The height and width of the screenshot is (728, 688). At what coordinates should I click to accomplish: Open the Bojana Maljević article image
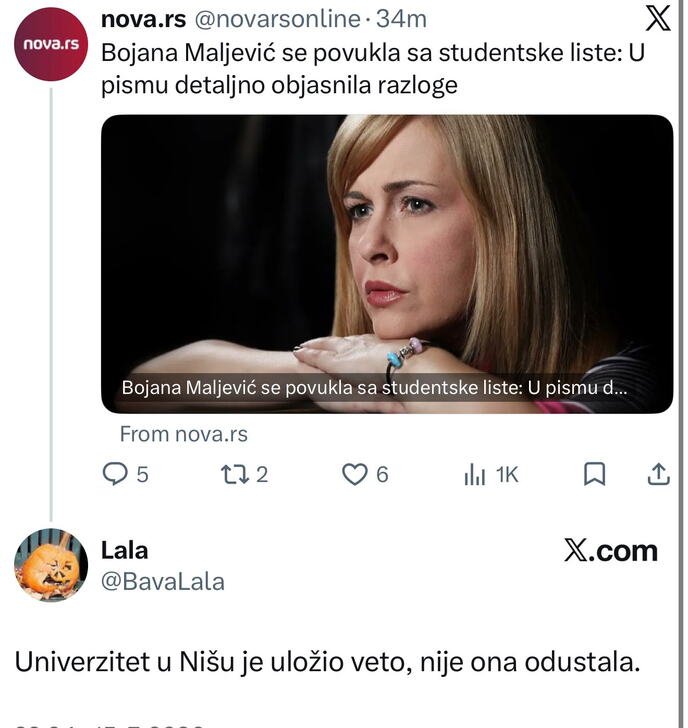387,264
